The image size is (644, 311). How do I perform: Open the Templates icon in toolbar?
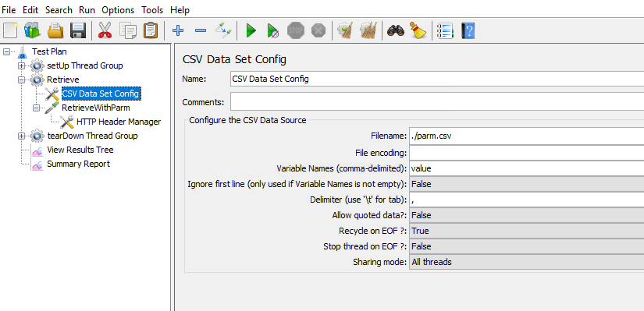pos(33,30)
